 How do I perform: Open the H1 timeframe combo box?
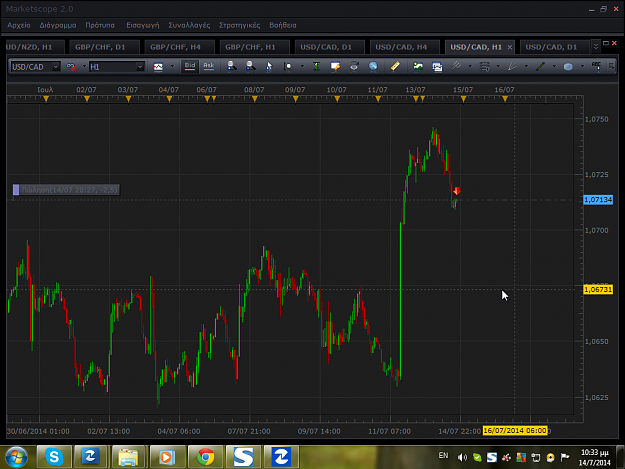point(116,67)
